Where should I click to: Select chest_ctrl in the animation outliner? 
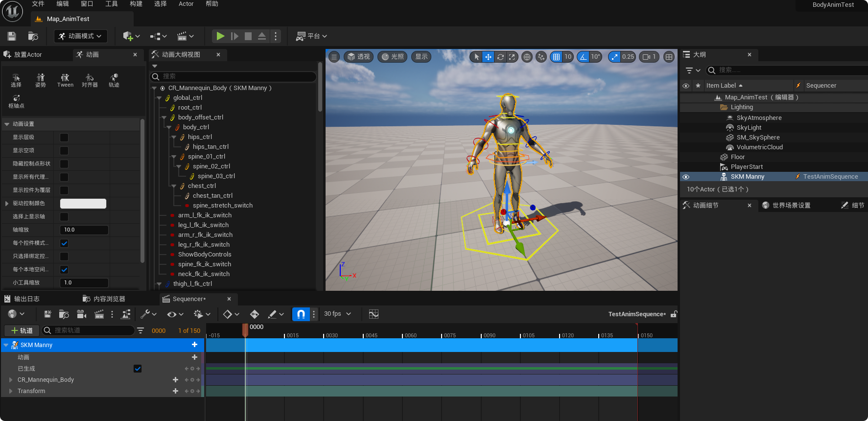(x=202, y=186)
